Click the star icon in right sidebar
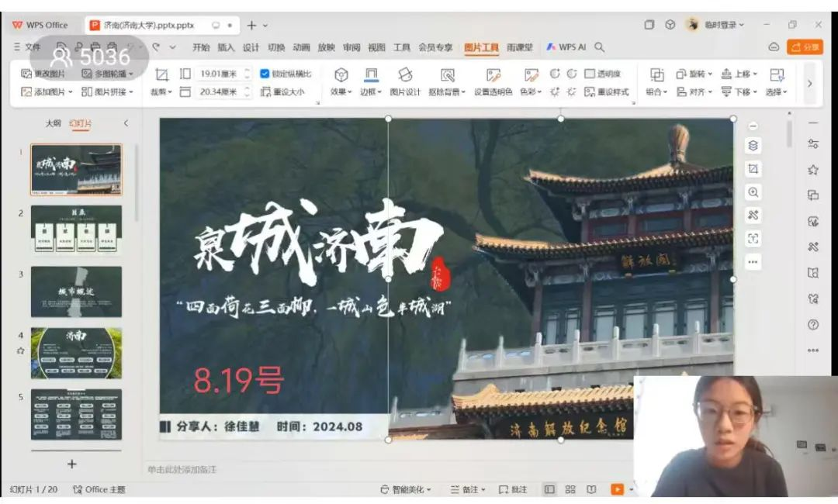This screenshot has width=838, height=504. 813,170
